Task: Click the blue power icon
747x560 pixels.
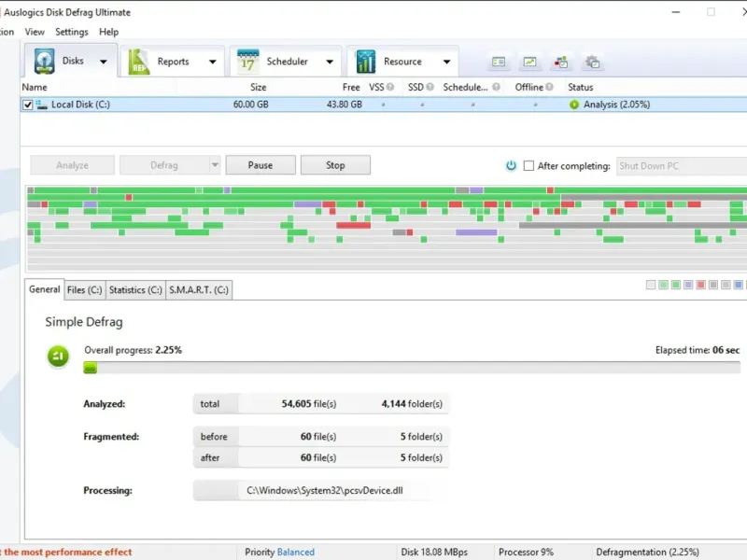Action: click(x=511, y=166)
